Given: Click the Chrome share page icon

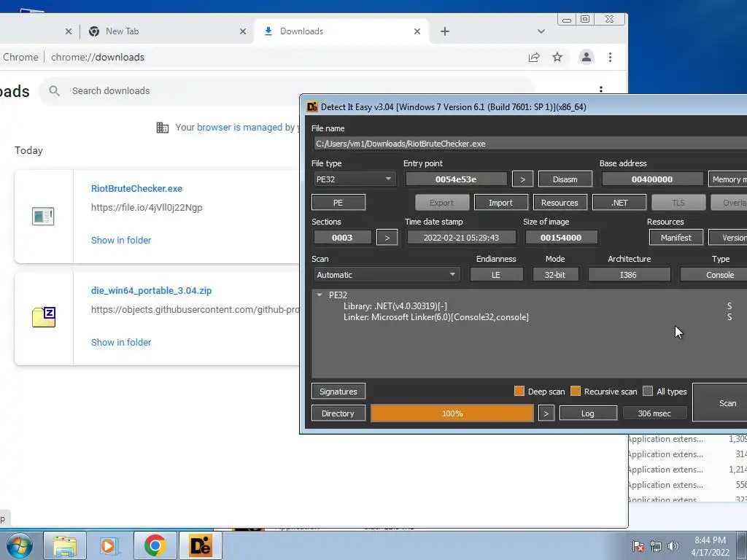Looking at the screenshot, I should pos(534,57).
